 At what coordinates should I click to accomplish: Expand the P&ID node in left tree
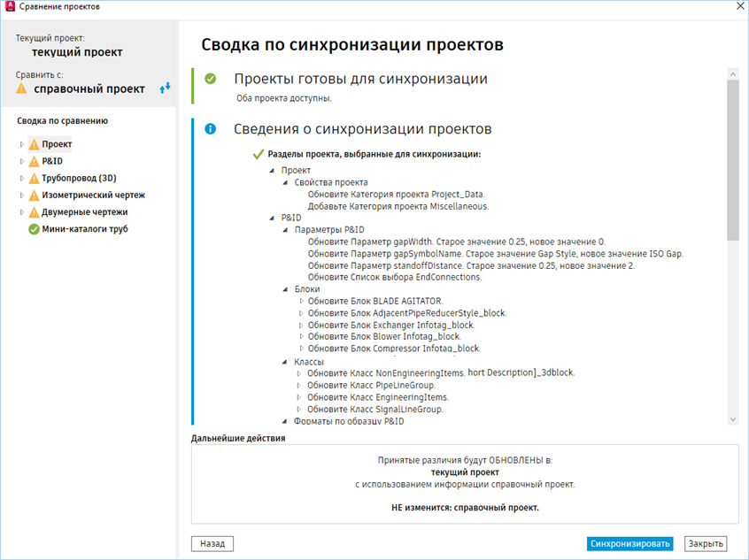(x=21, y=161)
